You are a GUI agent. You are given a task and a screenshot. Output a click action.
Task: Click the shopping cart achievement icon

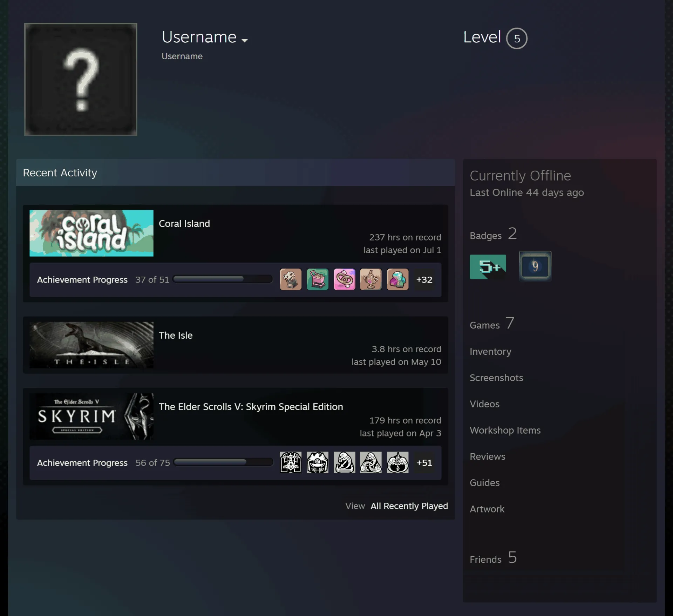click(x=318, y=279)
